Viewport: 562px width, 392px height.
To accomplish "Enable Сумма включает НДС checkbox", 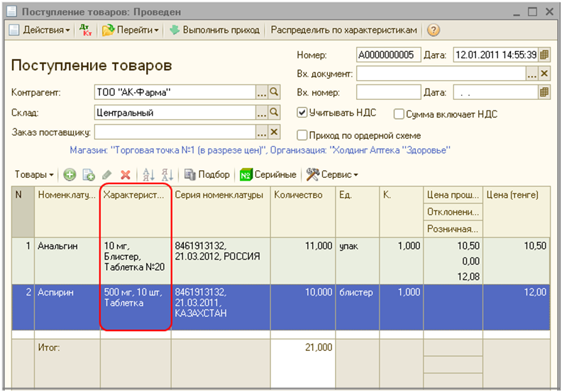I will (x=399, y=113).
